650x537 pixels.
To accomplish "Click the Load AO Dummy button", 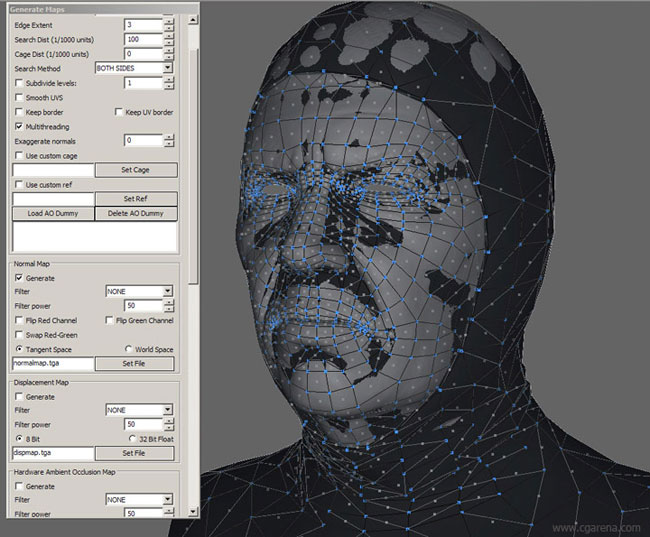I will point(53,213).
